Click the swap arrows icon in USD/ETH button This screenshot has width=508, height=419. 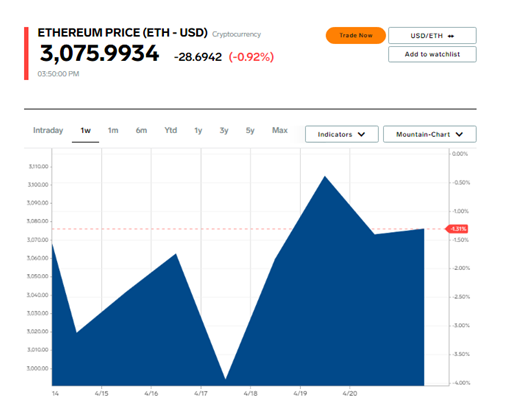[451, 36]
